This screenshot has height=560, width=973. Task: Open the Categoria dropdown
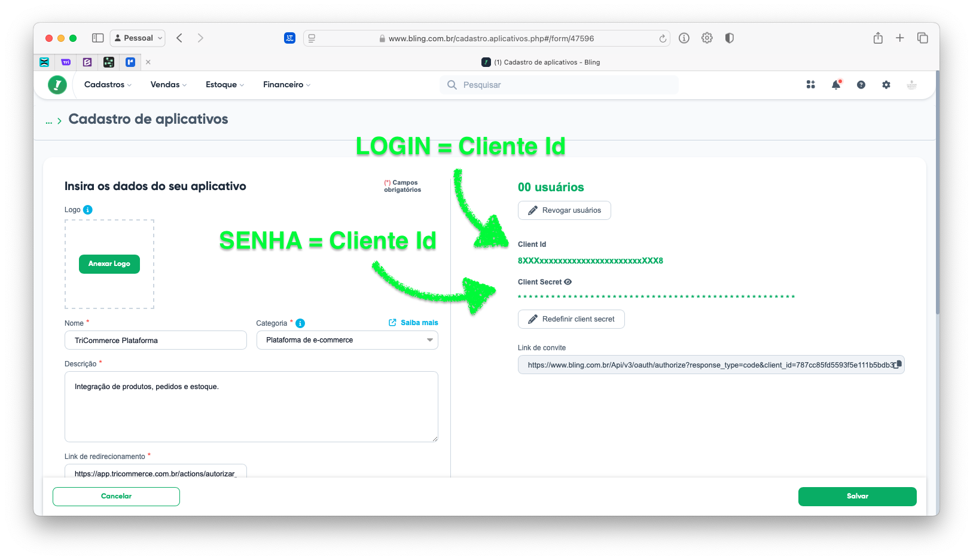[347, 340]
